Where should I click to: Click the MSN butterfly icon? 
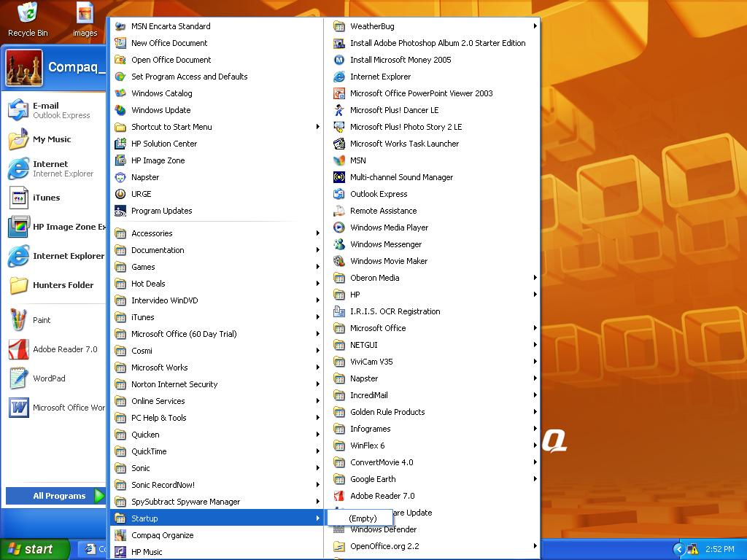tap(339, 160)
